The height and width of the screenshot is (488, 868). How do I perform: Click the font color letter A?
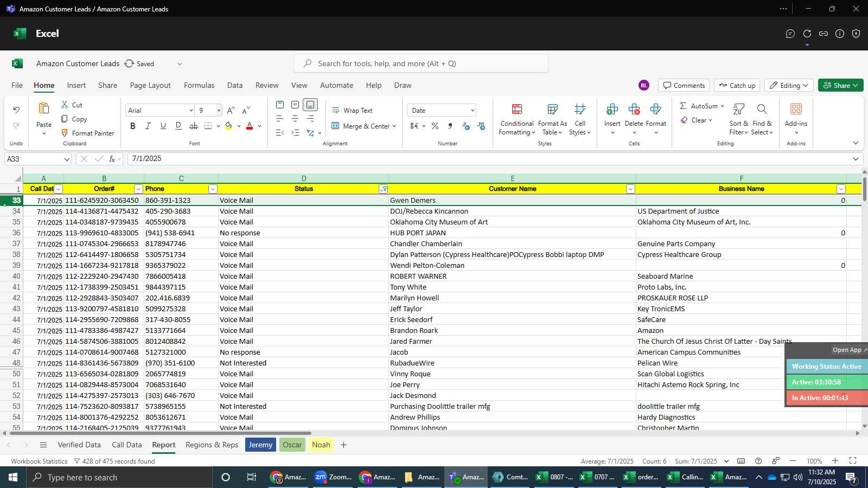[x=250, y=126]
